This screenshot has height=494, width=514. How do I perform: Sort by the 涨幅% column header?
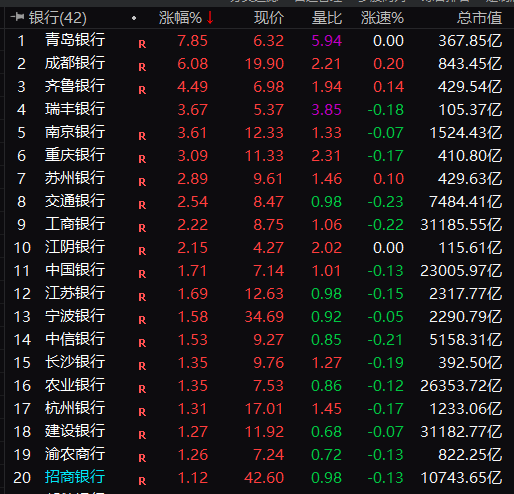click(180, 18)
